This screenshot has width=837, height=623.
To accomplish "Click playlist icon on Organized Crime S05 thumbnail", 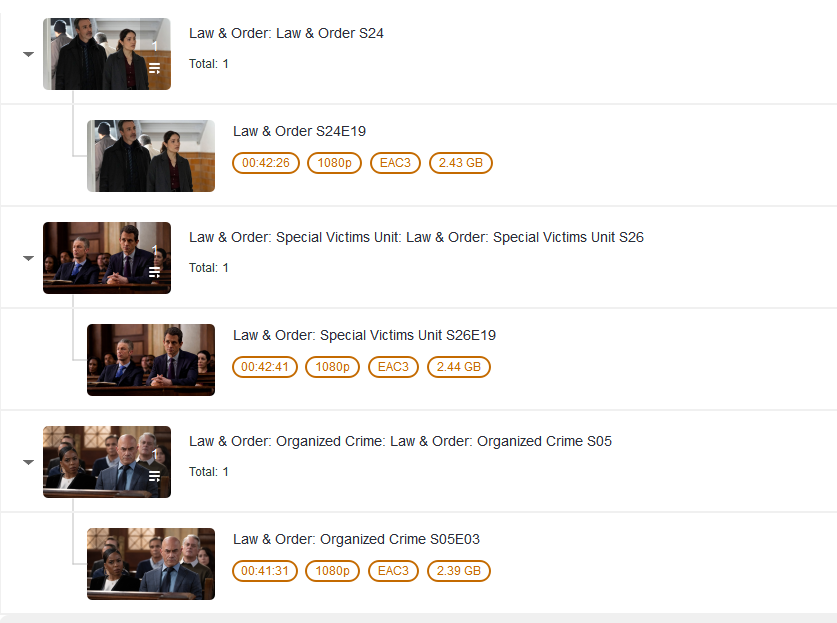I will pos(155,477).
